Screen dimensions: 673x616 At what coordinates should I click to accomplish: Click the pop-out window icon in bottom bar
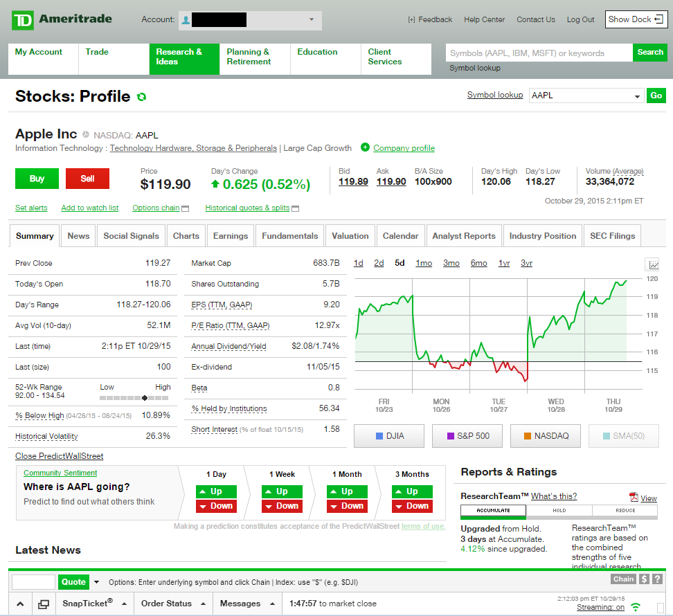point(43,604)
